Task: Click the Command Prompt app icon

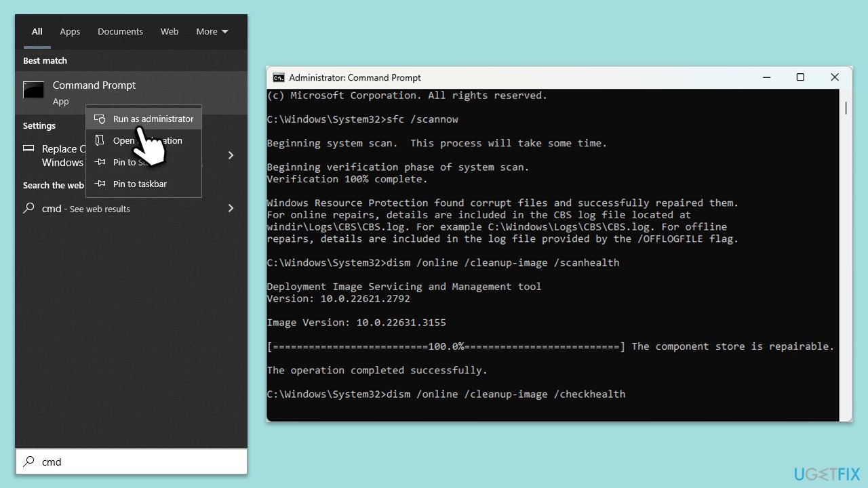Action: 33,89
